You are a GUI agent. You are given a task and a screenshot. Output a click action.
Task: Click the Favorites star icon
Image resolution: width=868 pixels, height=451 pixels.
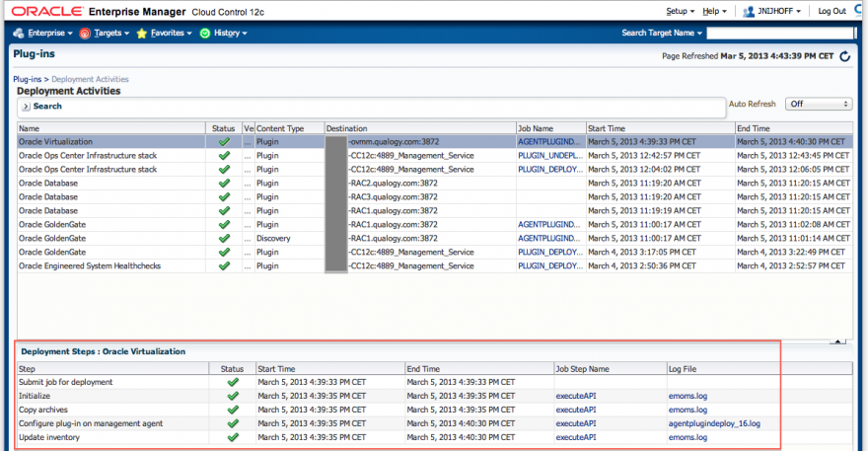(x=142, y=34)
